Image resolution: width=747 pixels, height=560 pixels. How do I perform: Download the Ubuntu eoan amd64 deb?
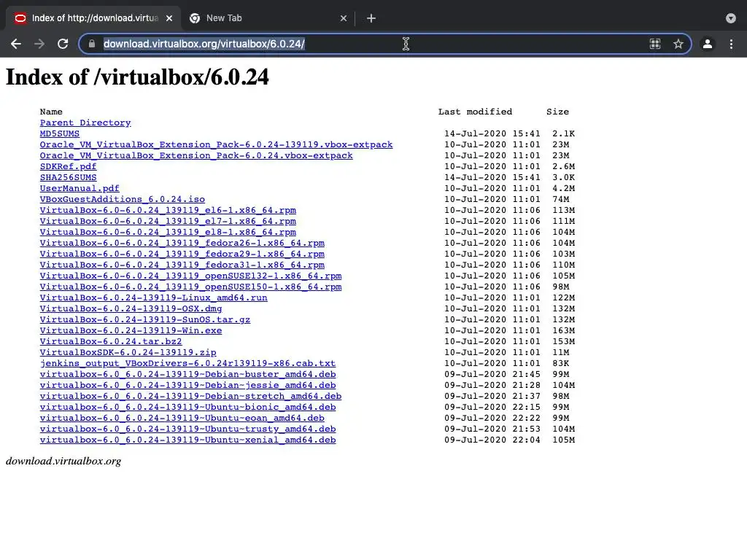tap(182, 419)
